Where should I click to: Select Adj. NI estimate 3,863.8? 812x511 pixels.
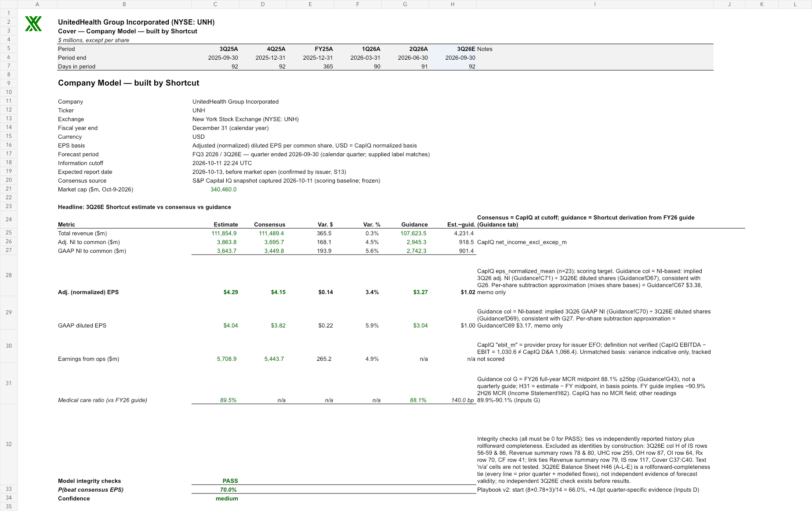[227, 242]
